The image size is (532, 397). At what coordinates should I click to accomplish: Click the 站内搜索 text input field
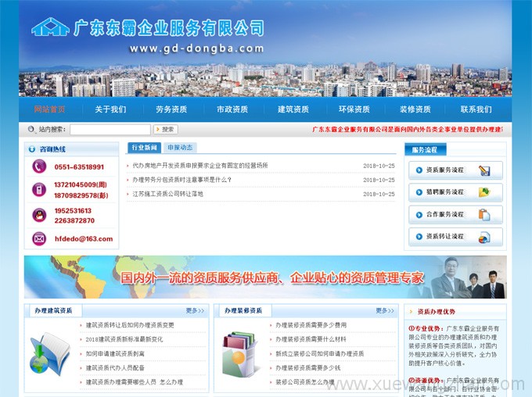[110, 130]
